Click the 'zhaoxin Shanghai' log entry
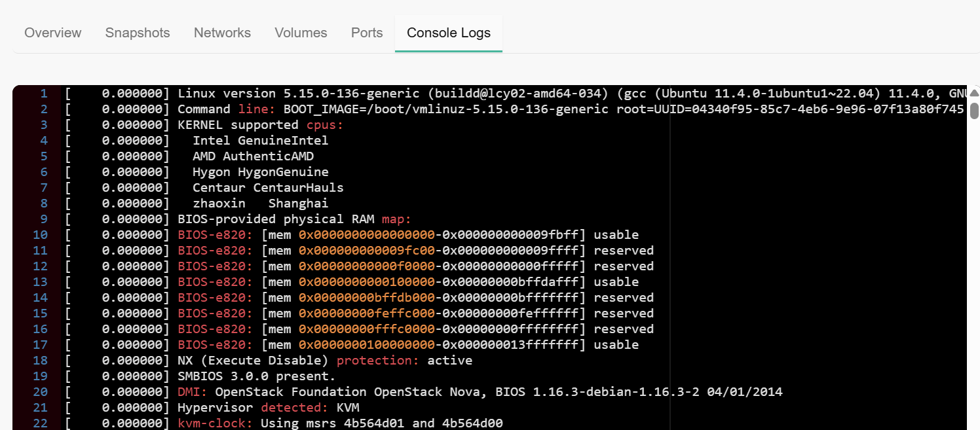 click(260, 204)
